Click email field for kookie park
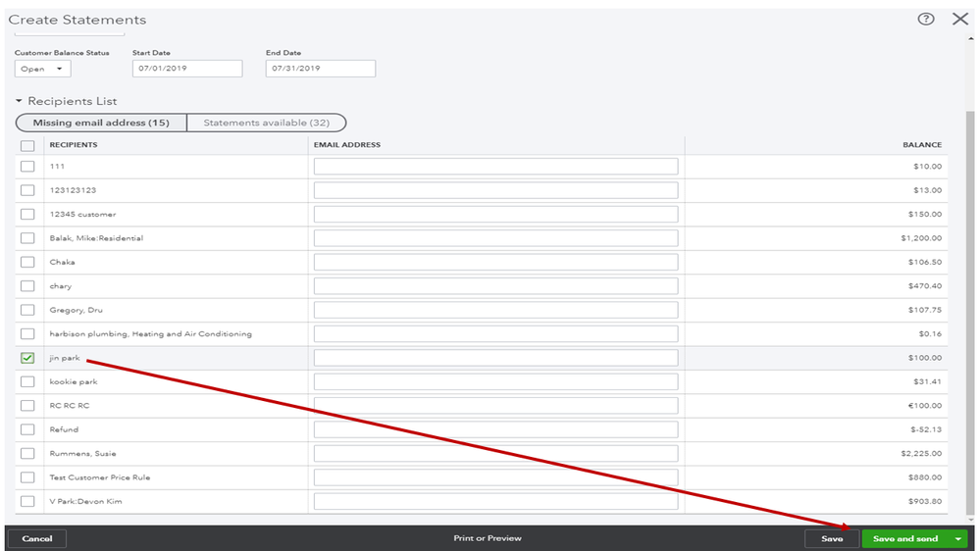 (495, 381)
